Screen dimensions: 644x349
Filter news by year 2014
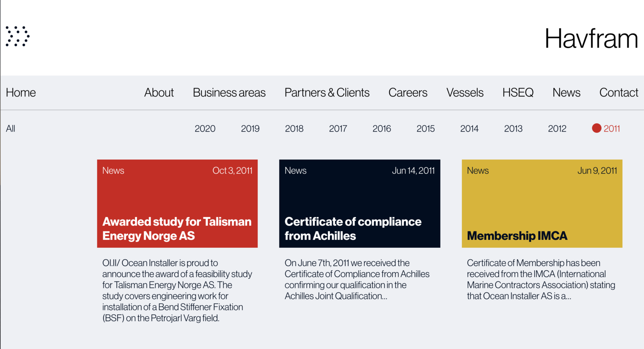coord(469,128)
